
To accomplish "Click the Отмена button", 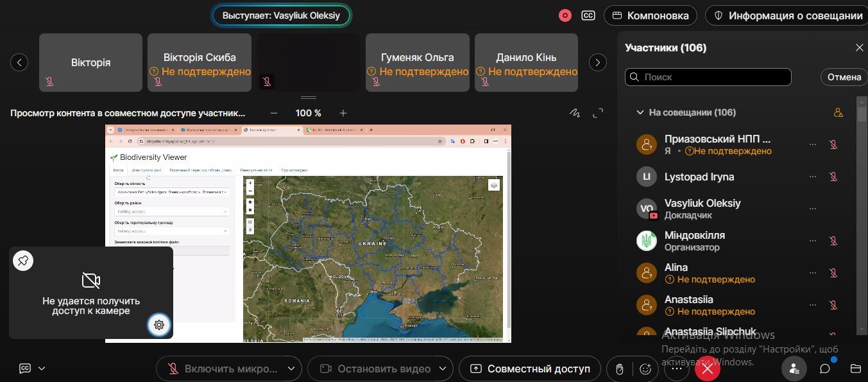I will pos(844,77).
